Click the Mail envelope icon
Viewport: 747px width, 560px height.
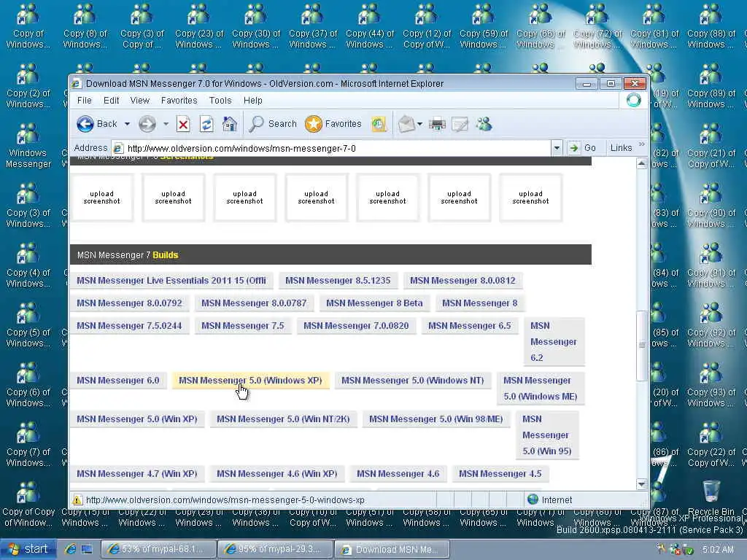coord(406,124)
